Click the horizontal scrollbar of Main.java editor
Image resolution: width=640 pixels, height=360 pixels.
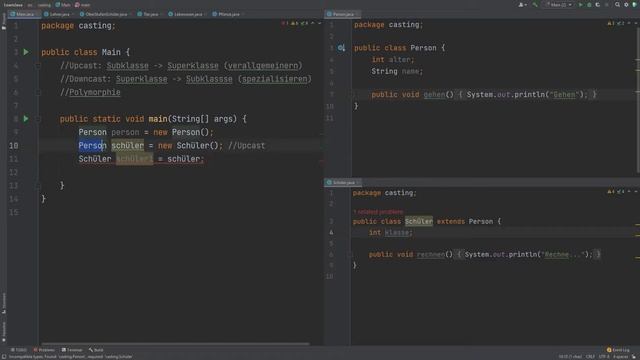(176, 344)
